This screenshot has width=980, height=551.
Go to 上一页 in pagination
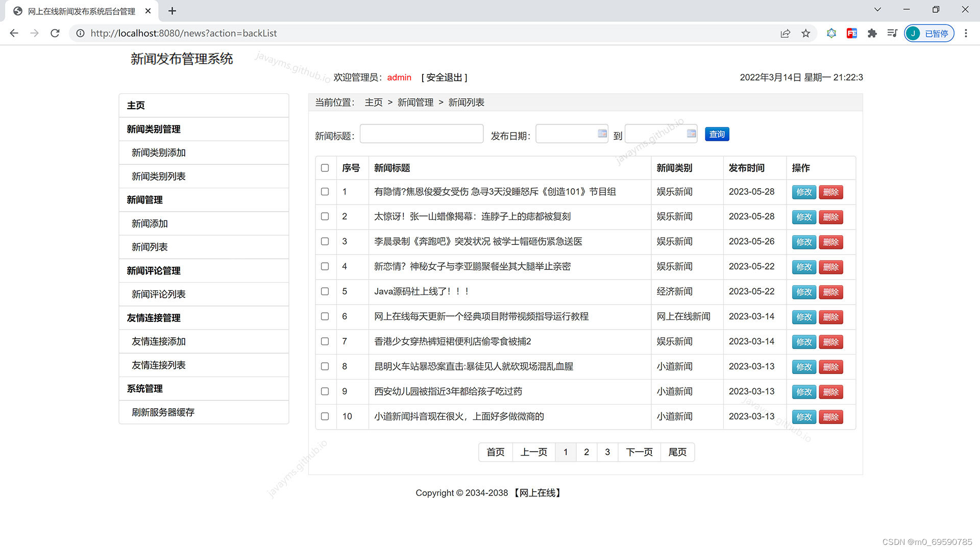pos(534,452)
